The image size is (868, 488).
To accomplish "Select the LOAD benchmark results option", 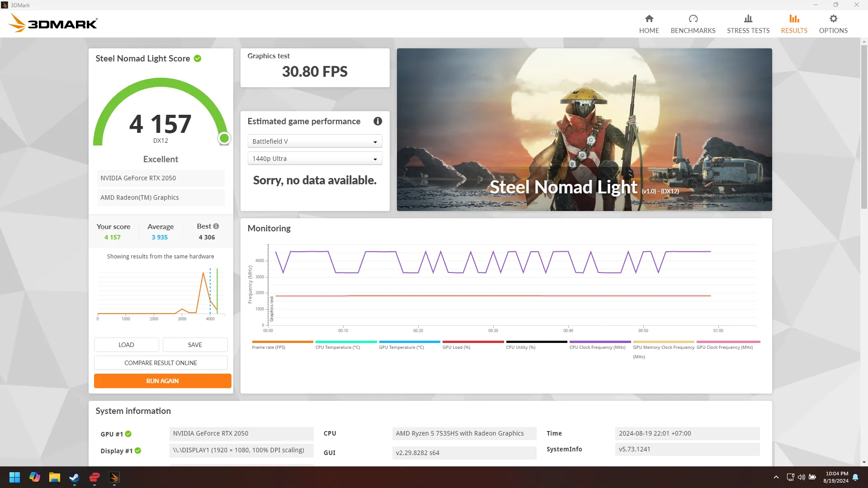I will 126,344.
